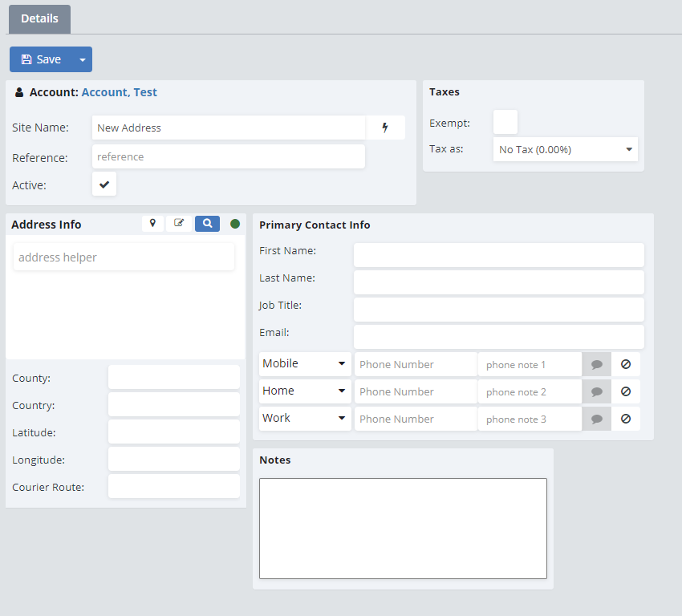Open the Account, Test link

click(x=120, y=92)
